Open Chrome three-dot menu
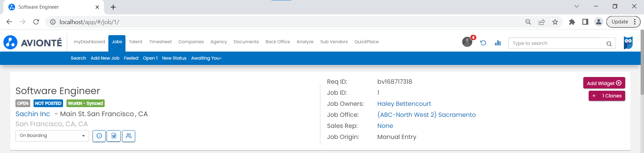The width and height of the screenshot is (644, 153). click(635, 22)
